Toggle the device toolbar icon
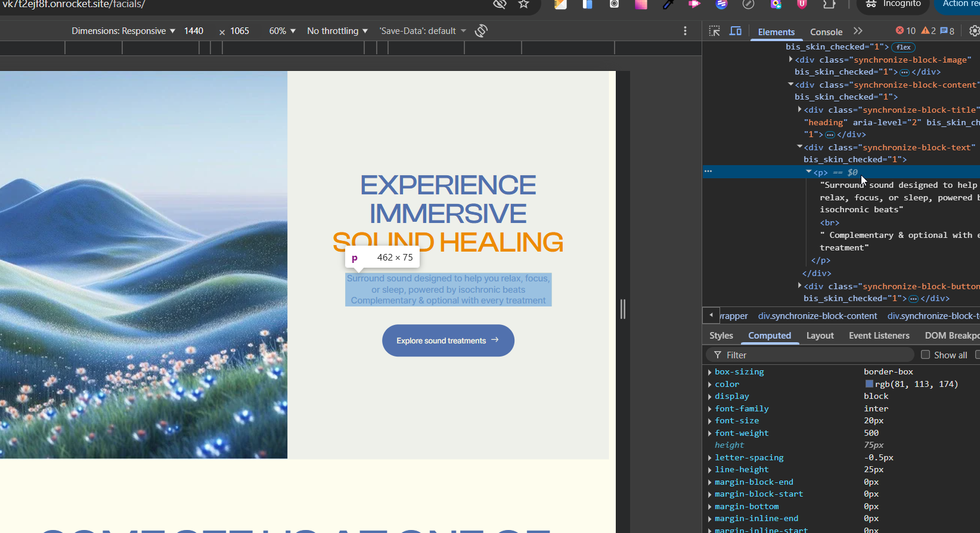 736,31
